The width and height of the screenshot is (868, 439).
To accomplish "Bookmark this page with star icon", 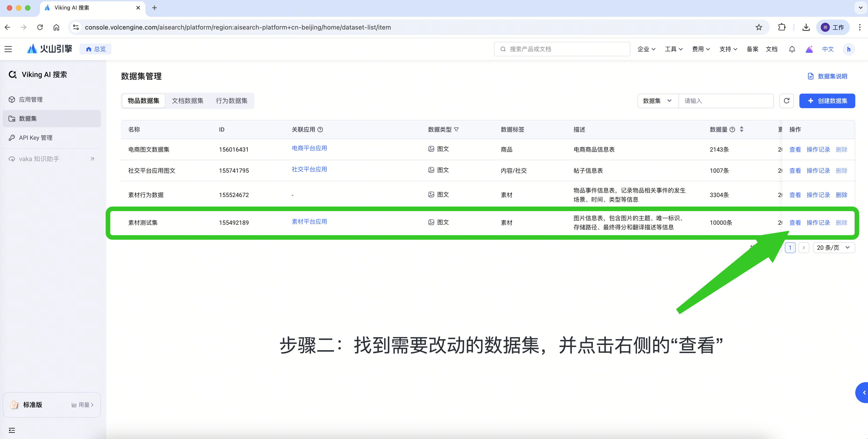I will (758, 27).
